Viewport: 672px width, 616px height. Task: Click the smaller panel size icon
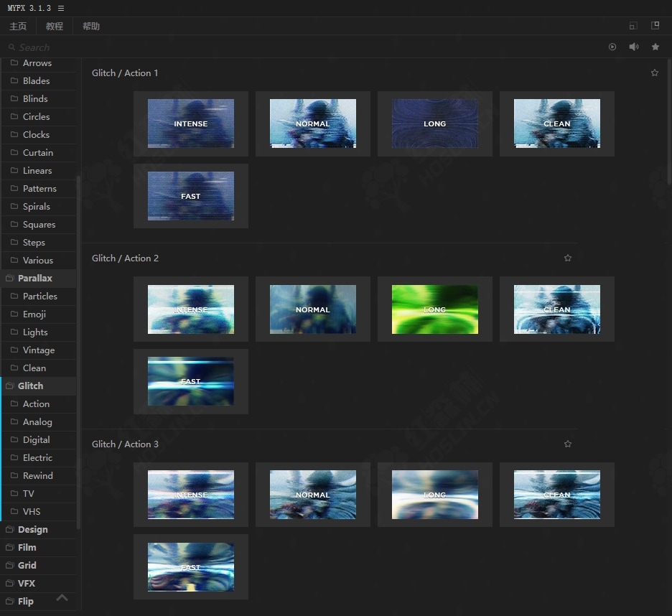[x=633, y=26]
